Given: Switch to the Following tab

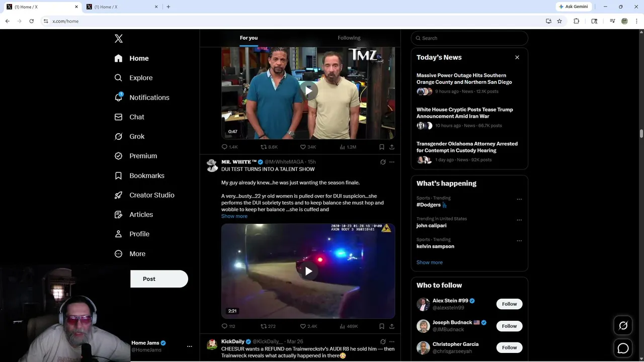Looking at the screenshot, I should (349, 38).
